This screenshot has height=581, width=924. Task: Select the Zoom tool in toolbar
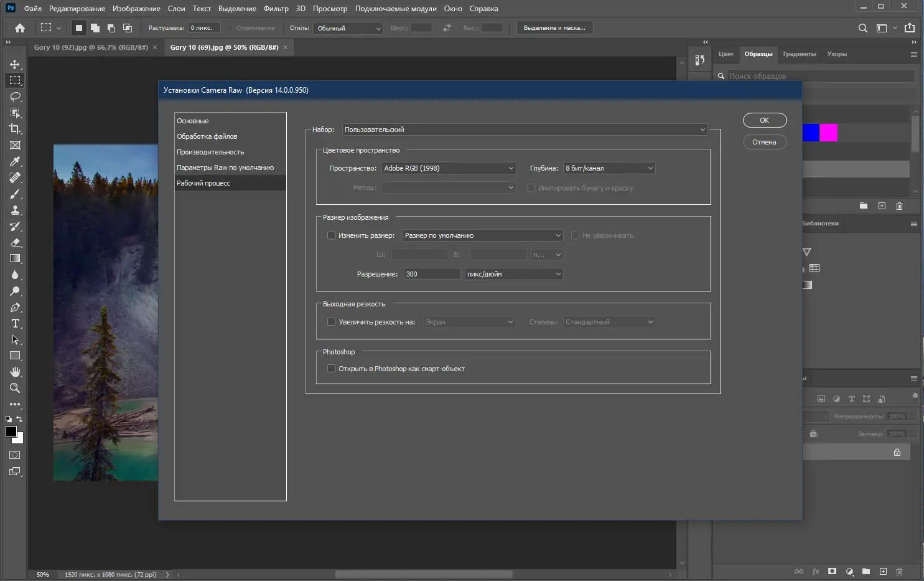(x=15, y=388)
